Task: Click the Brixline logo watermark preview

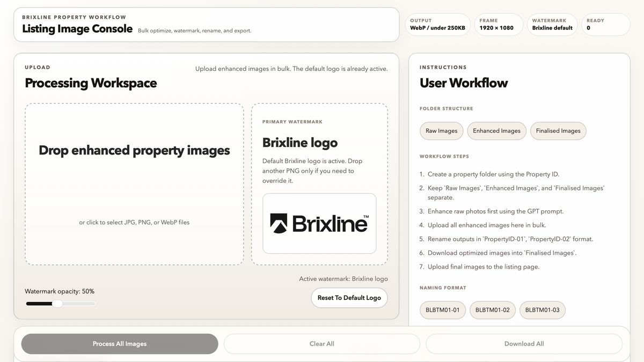Action: (x=319, y=224)
